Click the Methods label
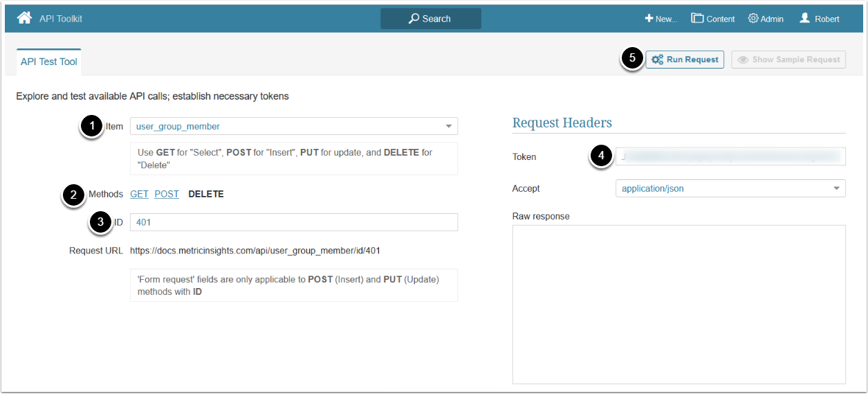 point(106,194)
